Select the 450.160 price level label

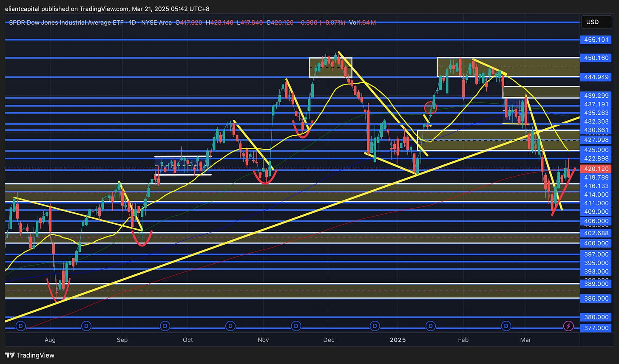pyautogui.click(x=597, y=58)
